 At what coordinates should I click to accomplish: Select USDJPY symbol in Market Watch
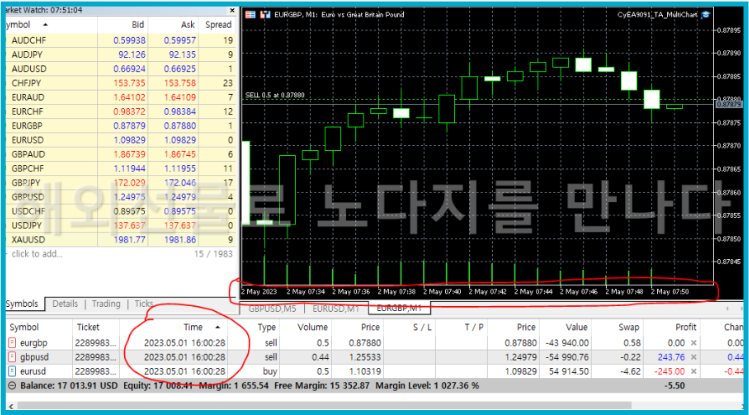click(x=27, y=225)
